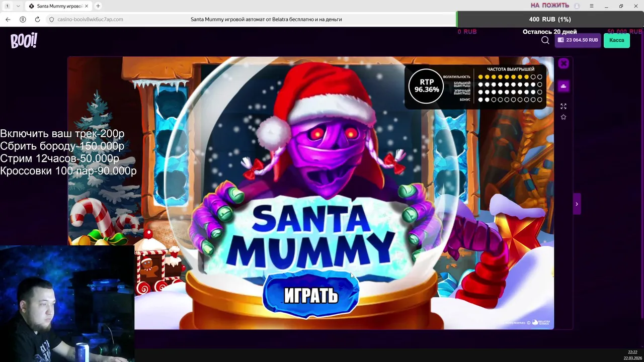Open the tab counter showing 1
The width and height of the screenshot is (644, 362).
[7, 6]
